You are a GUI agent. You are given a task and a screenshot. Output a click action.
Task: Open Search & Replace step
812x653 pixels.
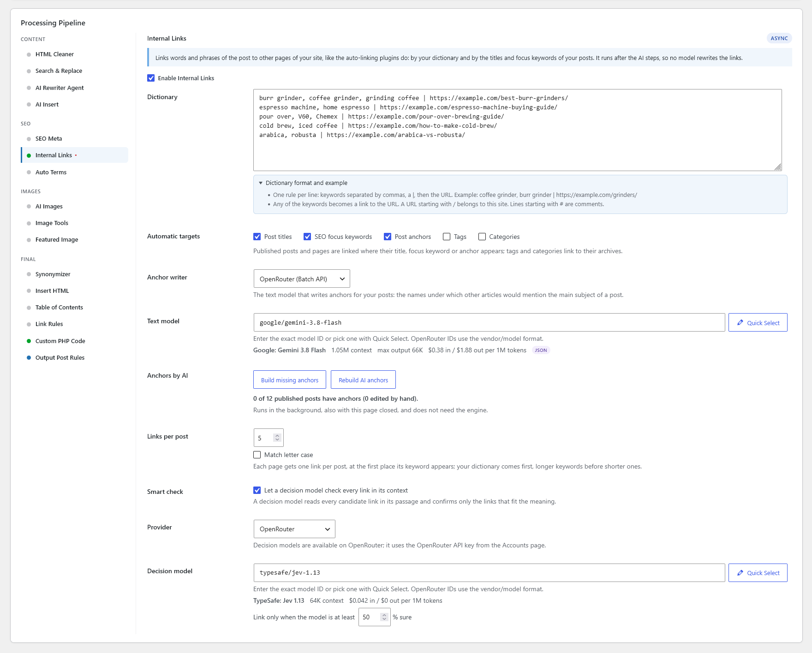pos(59,71)
